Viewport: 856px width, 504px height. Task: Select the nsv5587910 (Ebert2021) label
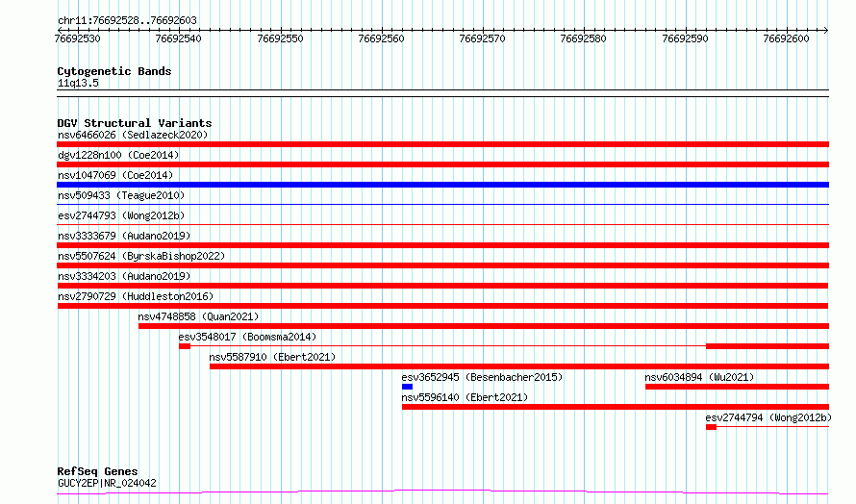pyautogui.click(x=272, y=357)
